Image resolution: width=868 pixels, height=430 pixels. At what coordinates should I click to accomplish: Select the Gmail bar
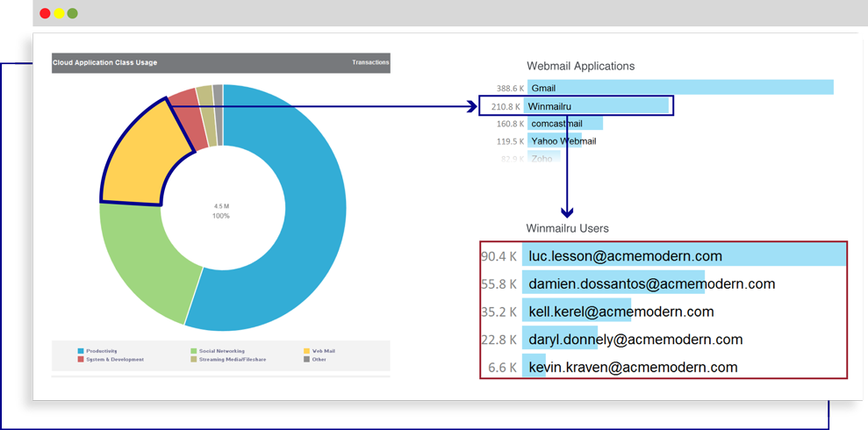pyautogui.click(x=680, y=88)
